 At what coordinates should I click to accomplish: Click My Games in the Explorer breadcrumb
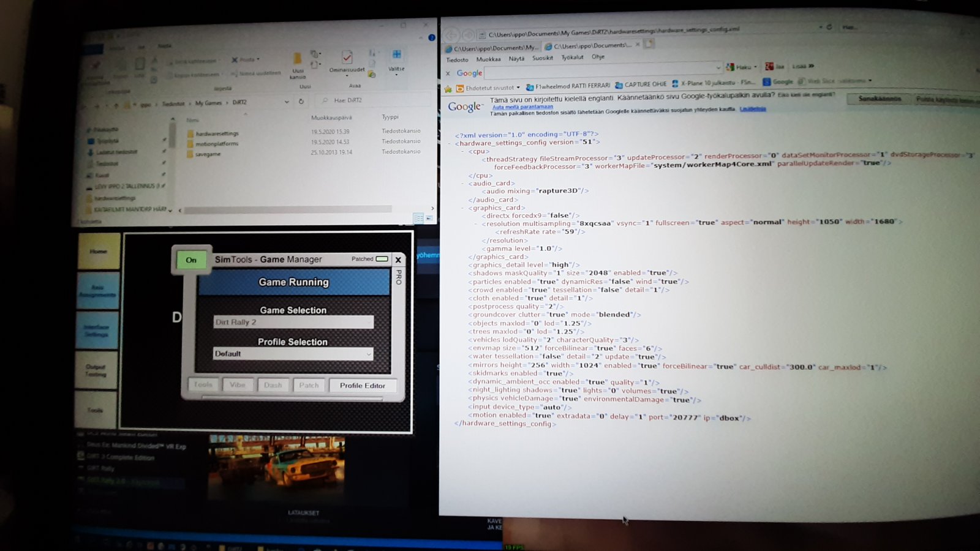click(x=208, y=103)
